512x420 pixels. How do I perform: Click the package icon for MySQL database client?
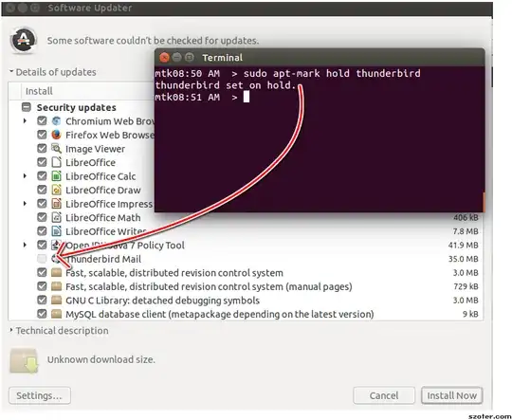pos(57,314)
